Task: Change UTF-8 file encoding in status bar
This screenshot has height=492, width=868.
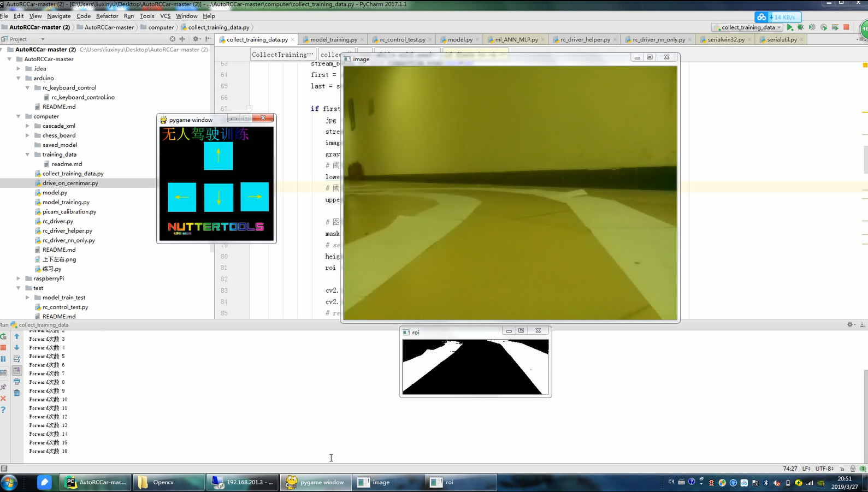Action: coord(825,469)
